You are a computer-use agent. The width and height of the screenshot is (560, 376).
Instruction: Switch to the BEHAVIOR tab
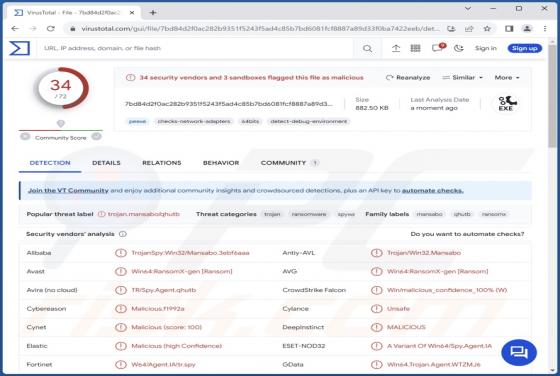(221, 163)
